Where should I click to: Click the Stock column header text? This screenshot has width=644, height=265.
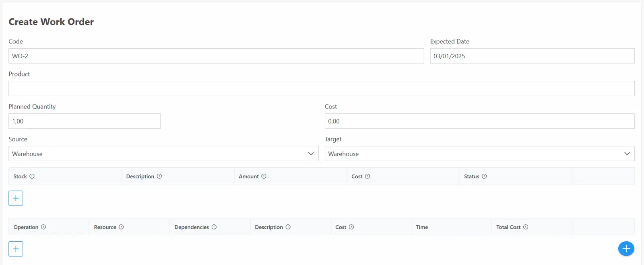pyautogui.click(x=20, y=177)
